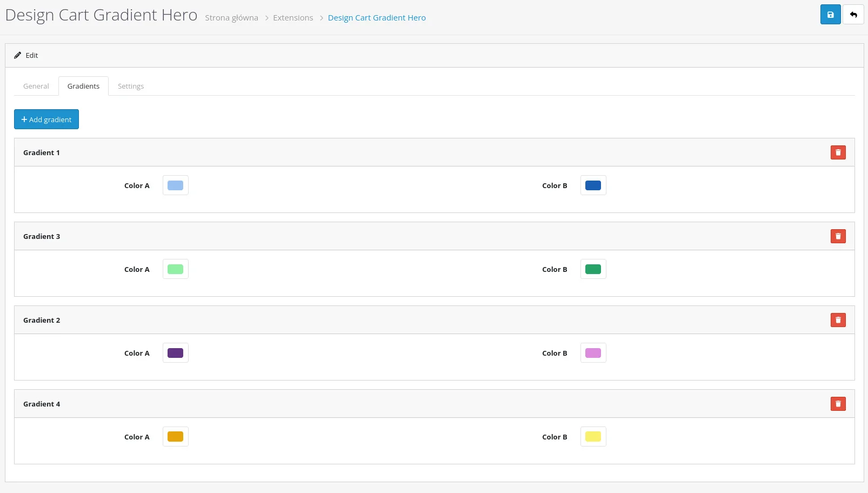Delete Gradient 2 using trash icon
The image size is (868, 493).
tap(838, 320)
